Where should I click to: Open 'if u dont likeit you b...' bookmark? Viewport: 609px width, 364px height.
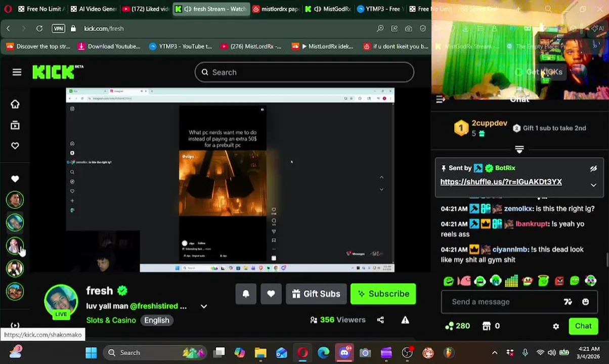pos(396,46)
